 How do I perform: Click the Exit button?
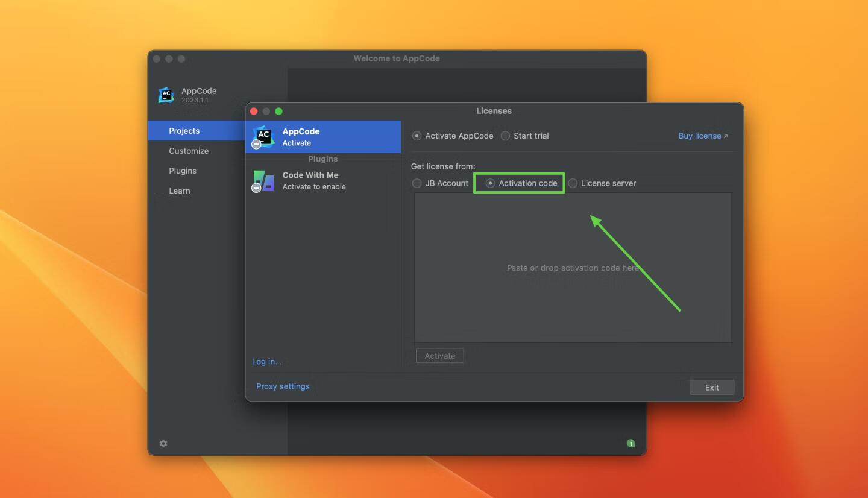click(712, 388)
